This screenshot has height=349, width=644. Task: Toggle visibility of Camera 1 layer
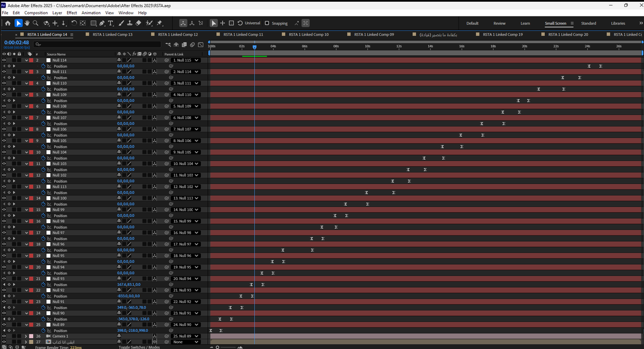(4, 336)
